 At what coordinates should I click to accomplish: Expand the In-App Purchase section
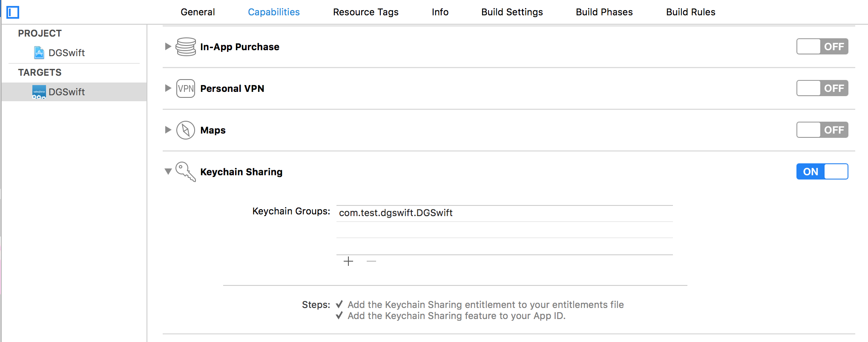point(168,46)
